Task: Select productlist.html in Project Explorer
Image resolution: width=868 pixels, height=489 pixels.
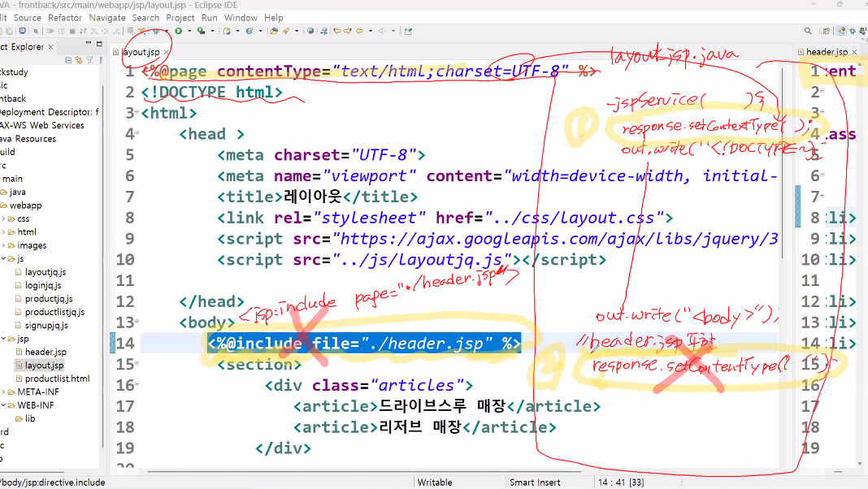Action: pyautogui.click(x=57, y=379)
